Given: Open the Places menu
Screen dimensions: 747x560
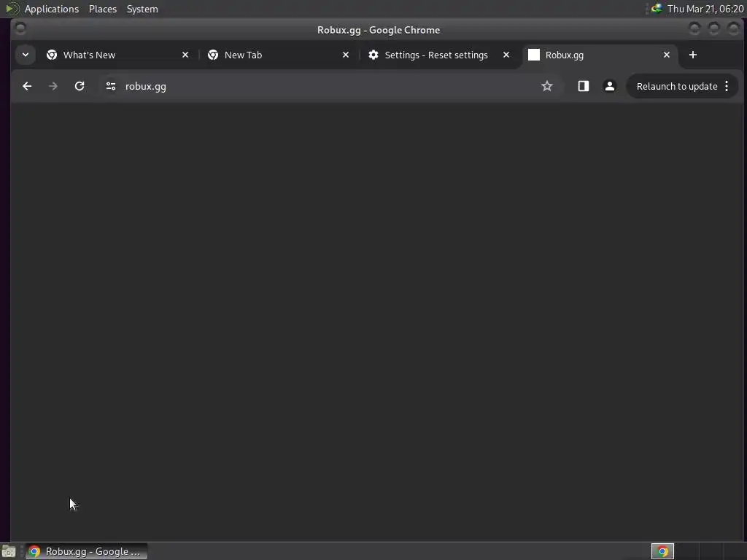Looking at the screenshot, I should tap(103, 9).
